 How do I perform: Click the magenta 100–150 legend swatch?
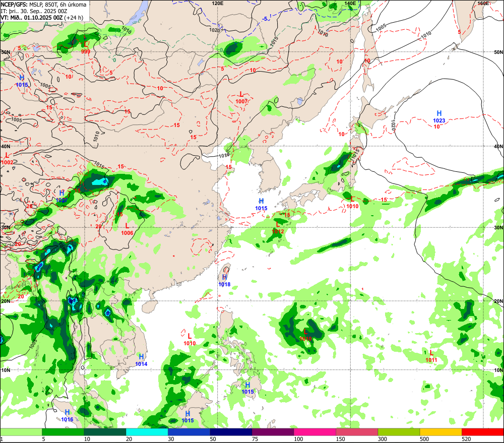tap(314, 432)
